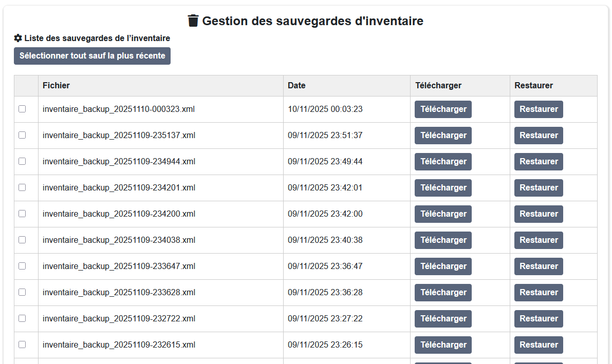The image size is (612, 364).
Task: Check the box for backup 20251109-235137
Action: coord(22,135)
